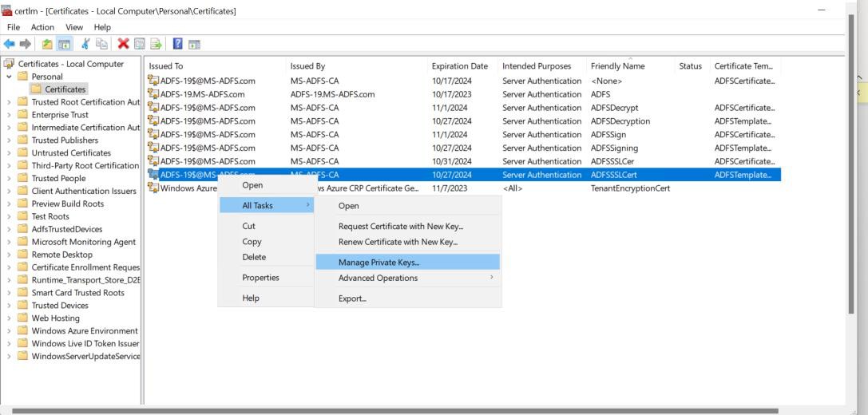Open the Action menu
Screen dimensions: 868x415
(x=42, y=27)
